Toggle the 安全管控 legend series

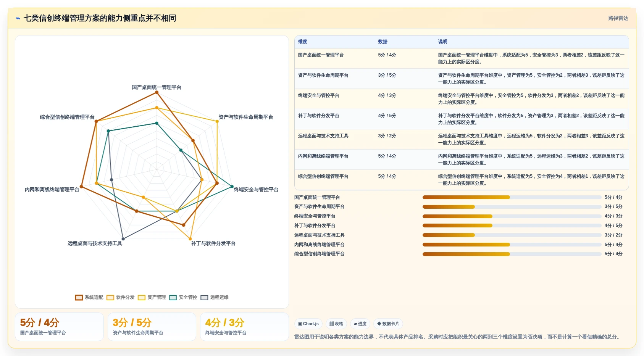183,297
